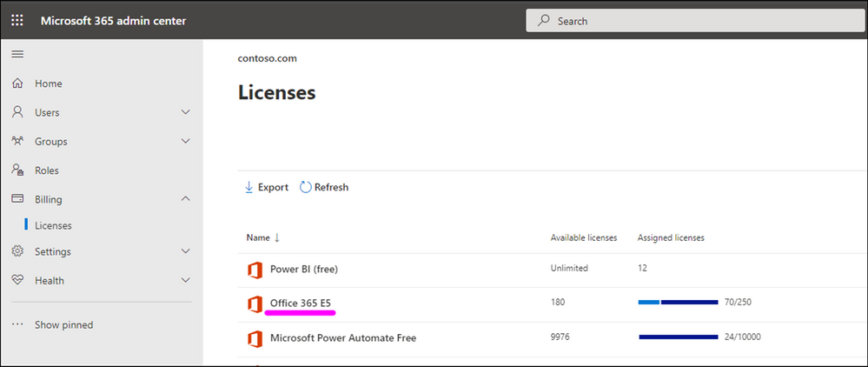This screenshot has width=868, height=367.
Task: Click the Microsoft 365 admin center title
Action: pos(113,21)
